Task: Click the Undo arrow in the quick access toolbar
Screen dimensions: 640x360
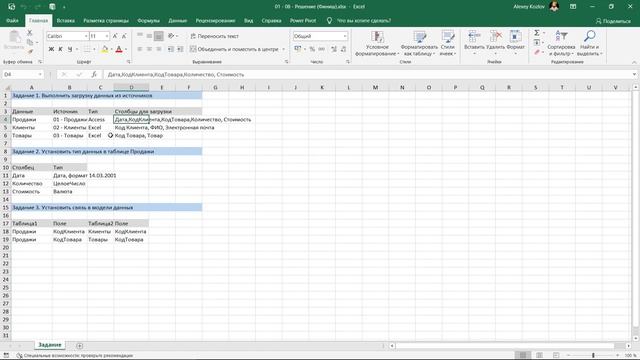Action: click(x=24, y=7)
